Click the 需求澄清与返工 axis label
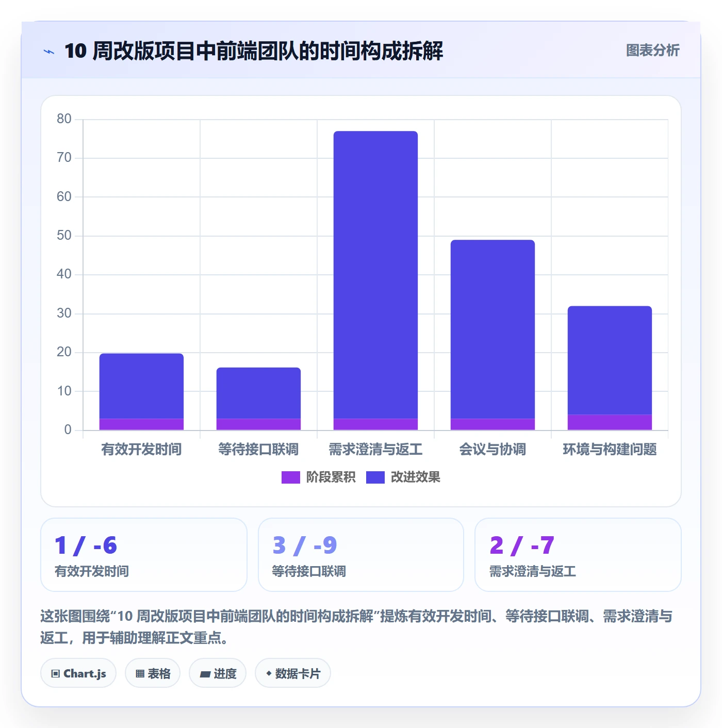Image resolution: width=722 pixels, height=728 pixels. coord(375,450)
